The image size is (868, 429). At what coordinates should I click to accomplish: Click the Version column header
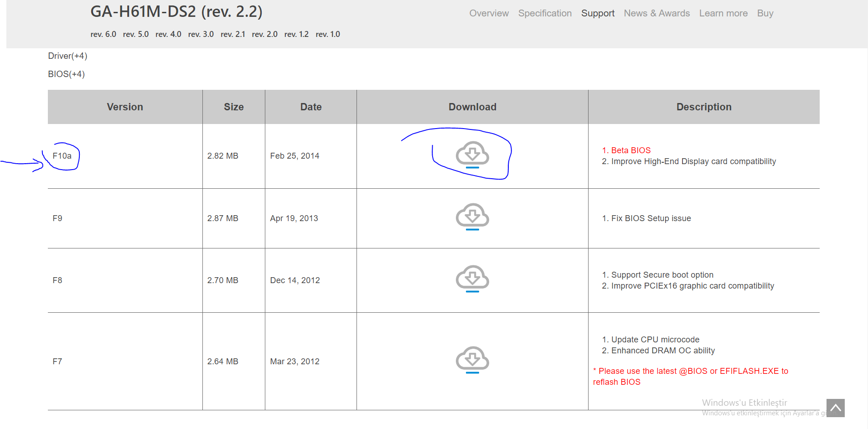coord(125,107)
